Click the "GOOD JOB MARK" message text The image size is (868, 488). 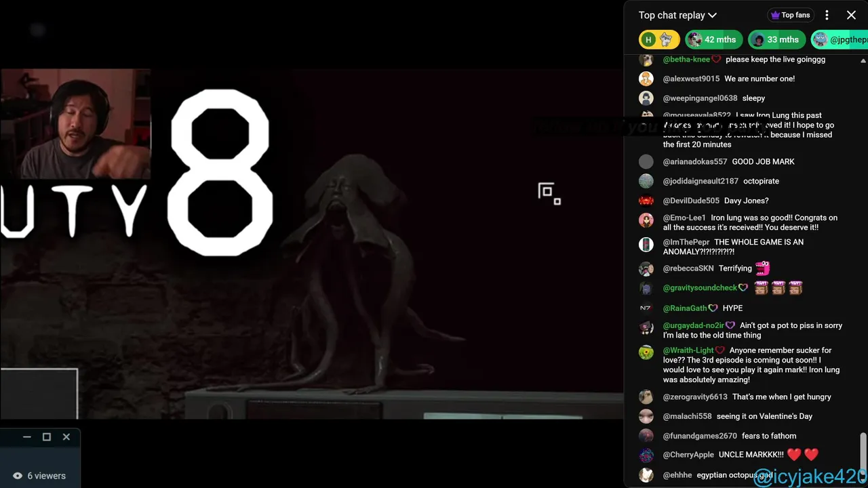coord(763,162)
